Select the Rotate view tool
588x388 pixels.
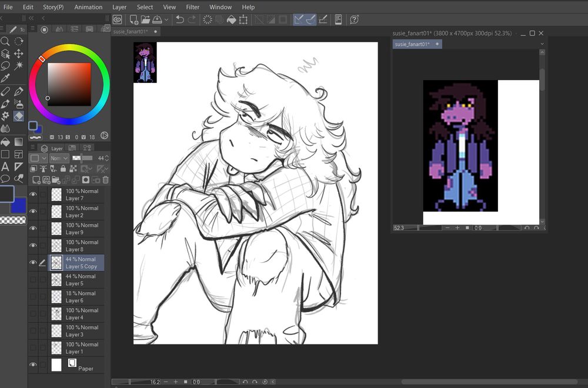(19, 41)
